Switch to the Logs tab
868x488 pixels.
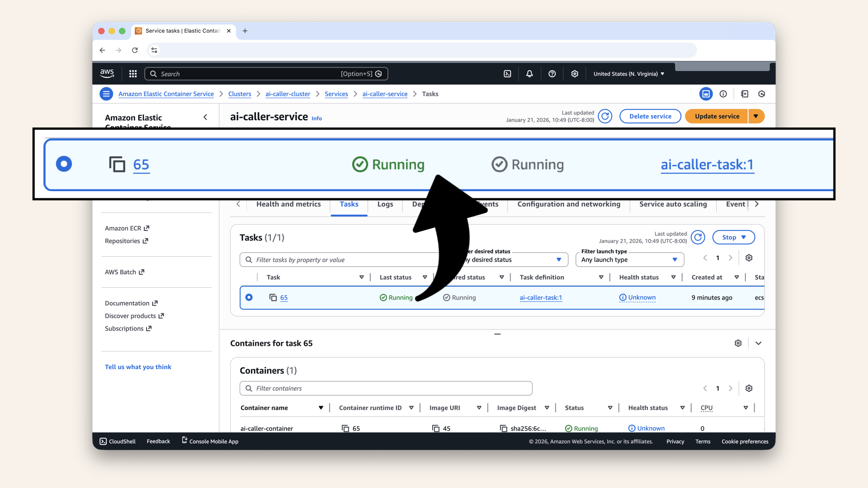tap(385, 204)
